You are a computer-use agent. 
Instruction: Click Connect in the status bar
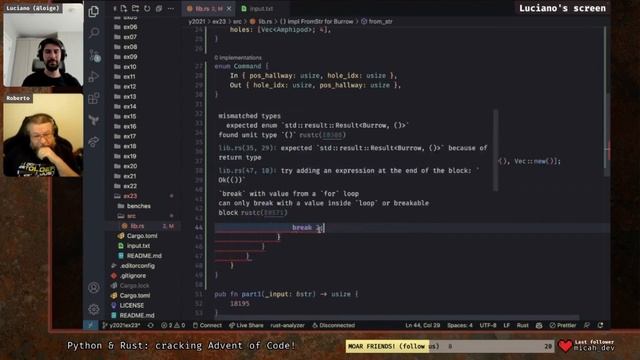207,325
